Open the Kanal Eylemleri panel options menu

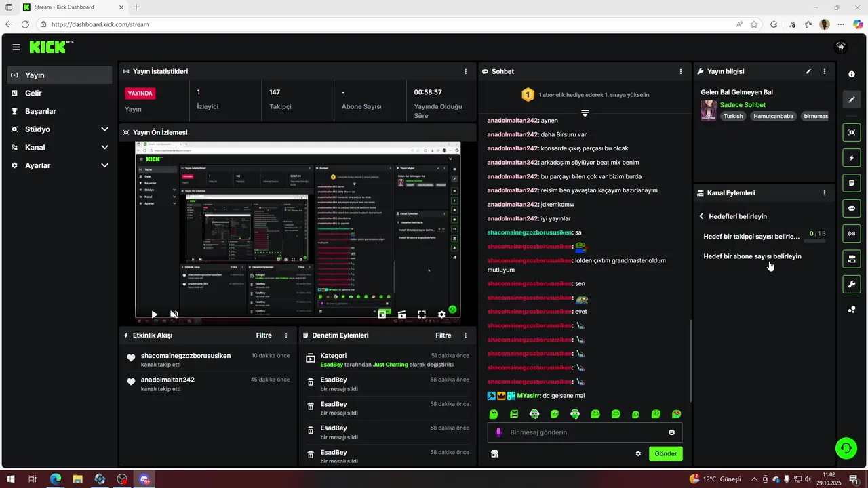825,193
